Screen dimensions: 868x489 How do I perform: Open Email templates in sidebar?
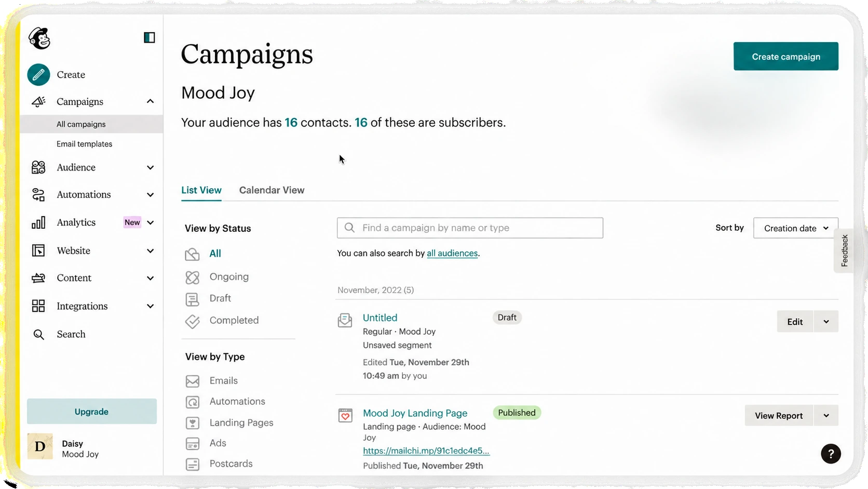pos(84,144)
